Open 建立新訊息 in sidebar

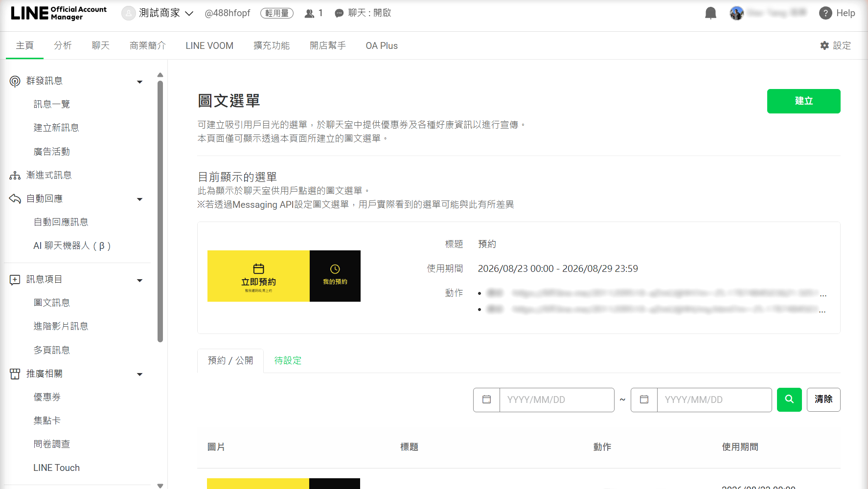[x=56, y=128]
